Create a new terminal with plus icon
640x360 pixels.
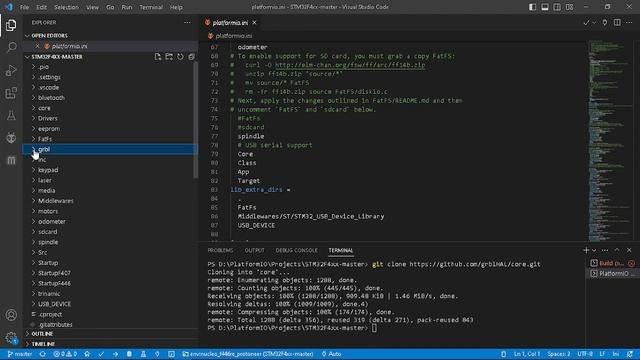[586, 250]
